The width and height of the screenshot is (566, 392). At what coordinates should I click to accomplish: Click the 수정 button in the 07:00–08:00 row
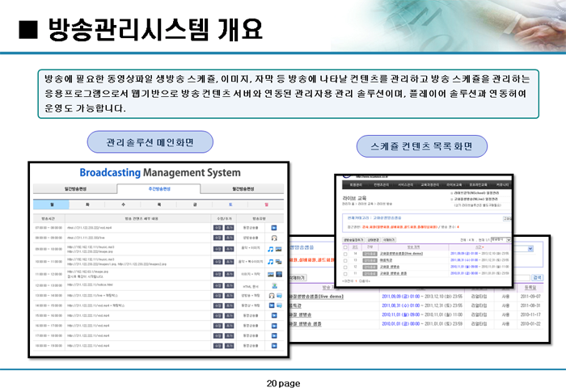click(x=218, y=228)
